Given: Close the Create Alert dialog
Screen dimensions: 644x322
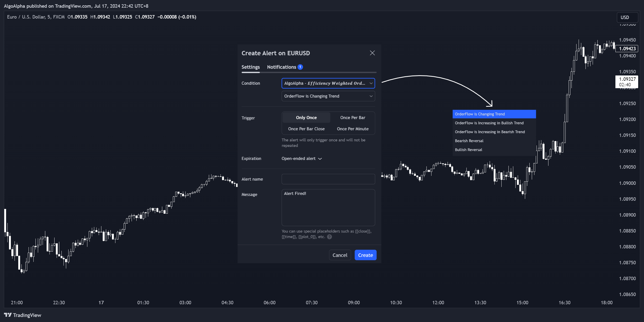Looking at the screenshot, I should pyautogui.click(x=372, y=53).
